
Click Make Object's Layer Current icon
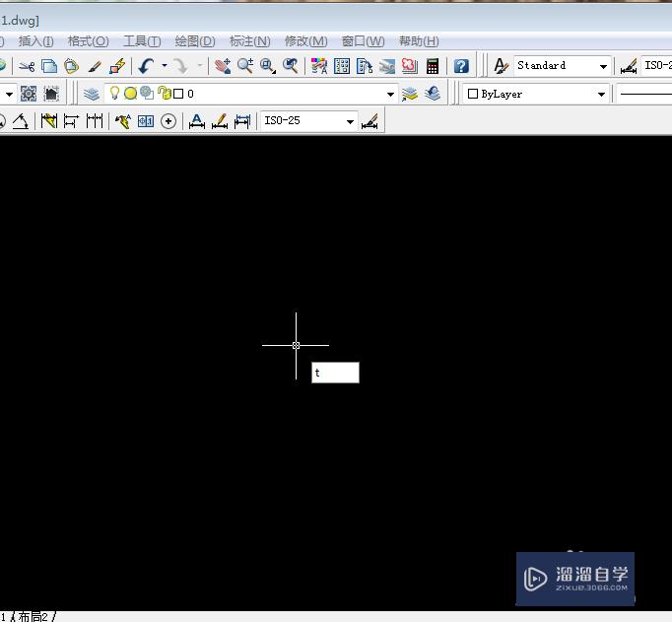[410, 94]
